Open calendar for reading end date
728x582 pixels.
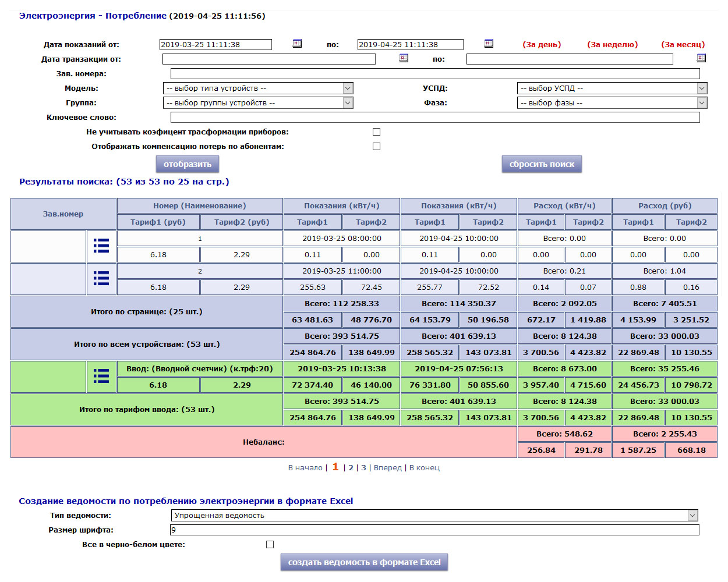489,44
